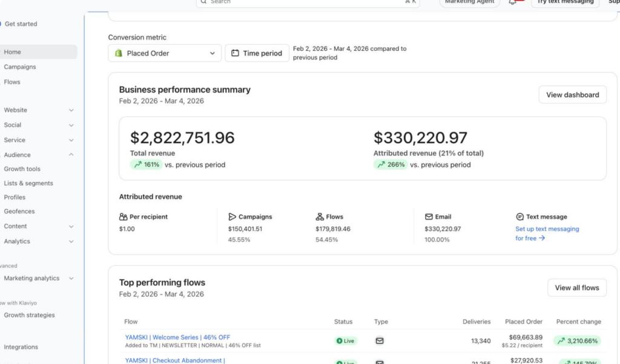Image resolution: width=620 pixels, height=364 pixels.
Task: Go to Lists & segments
Action: (x=28, y=183)
